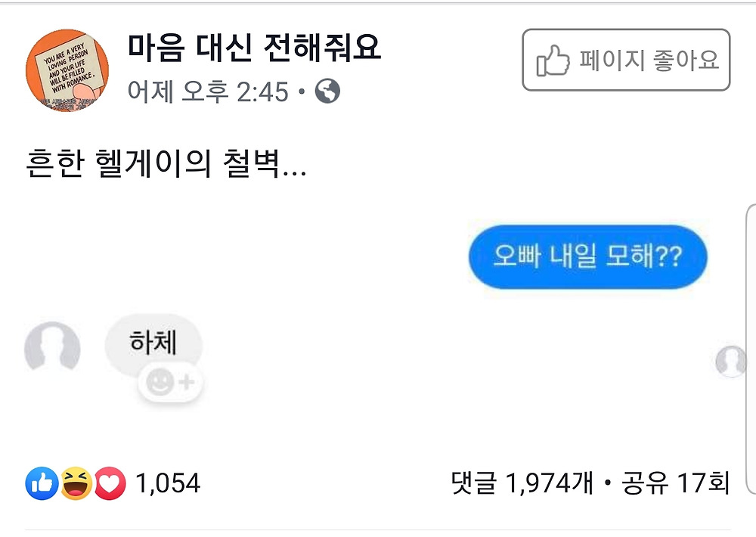
Task: Click the small read-receipt avatar at right
Action: [x=730, y=362]
